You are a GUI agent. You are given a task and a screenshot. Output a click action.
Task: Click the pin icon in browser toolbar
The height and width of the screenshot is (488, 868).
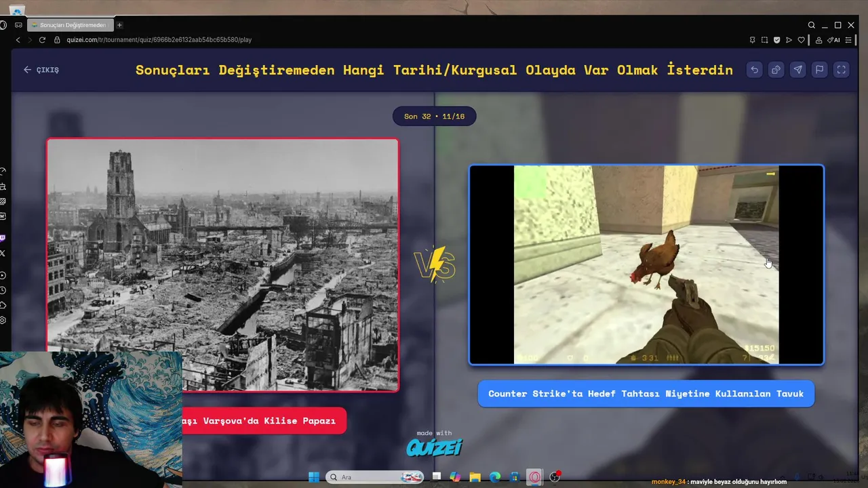(x=752, y=40)
